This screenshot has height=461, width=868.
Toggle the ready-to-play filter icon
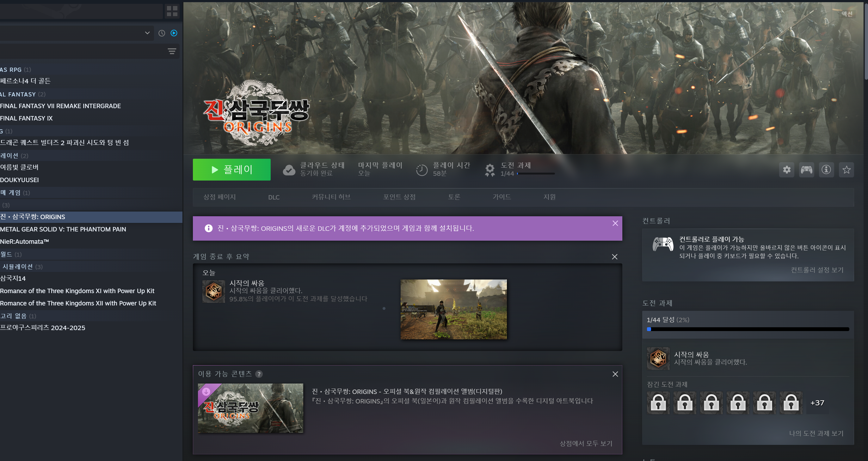(174, 33)
